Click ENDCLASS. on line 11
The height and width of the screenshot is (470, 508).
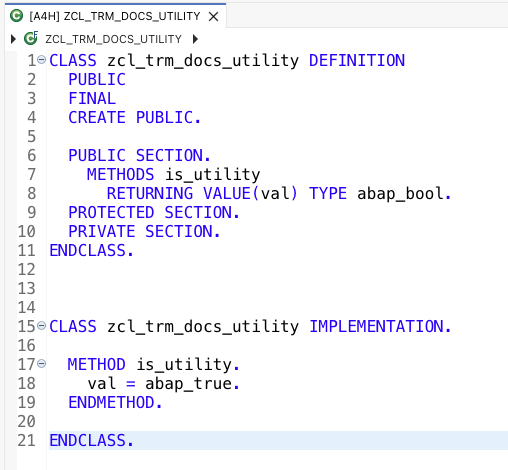point(92,251)
